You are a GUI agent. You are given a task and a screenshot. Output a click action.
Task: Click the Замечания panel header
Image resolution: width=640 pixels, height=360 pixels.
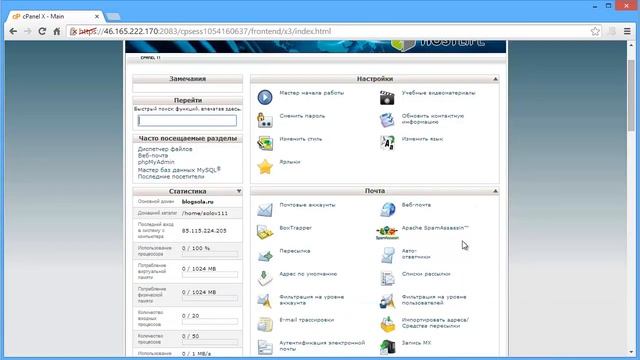click(187, 79)
